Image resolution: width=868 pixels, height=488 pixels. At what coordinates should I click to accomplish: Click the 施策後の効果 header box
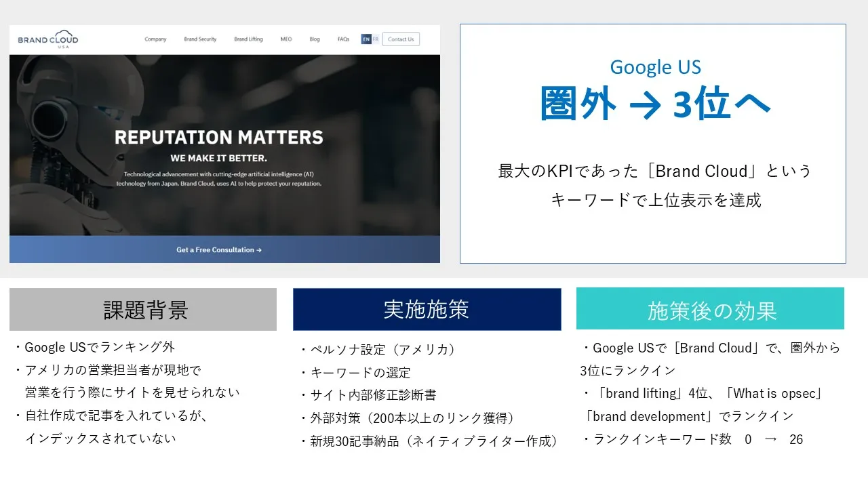click(x=710, y=309)
